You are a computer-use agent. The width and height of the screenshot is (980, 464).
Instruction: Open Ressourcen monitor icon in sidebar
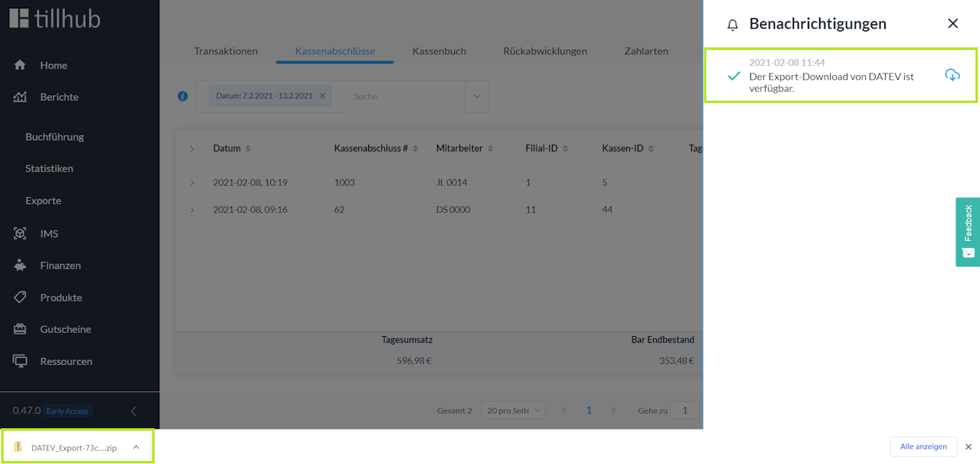[20, 361]
